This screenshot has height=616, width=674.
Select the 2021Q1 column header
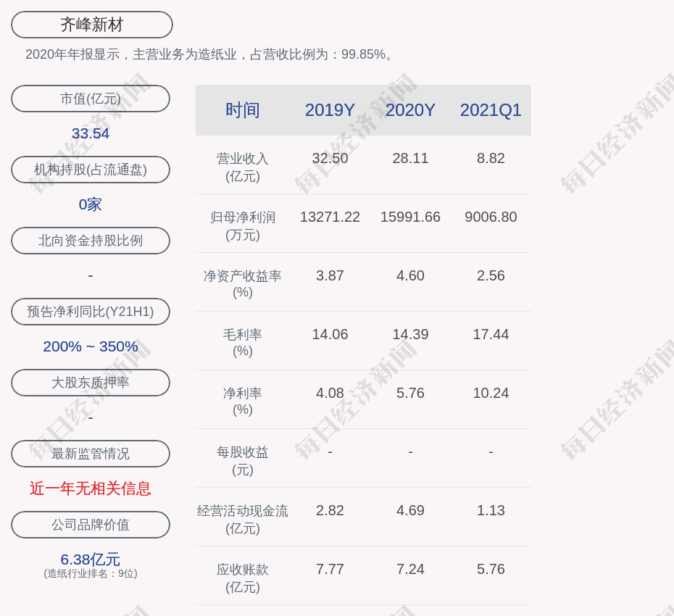tap(491, 110)
